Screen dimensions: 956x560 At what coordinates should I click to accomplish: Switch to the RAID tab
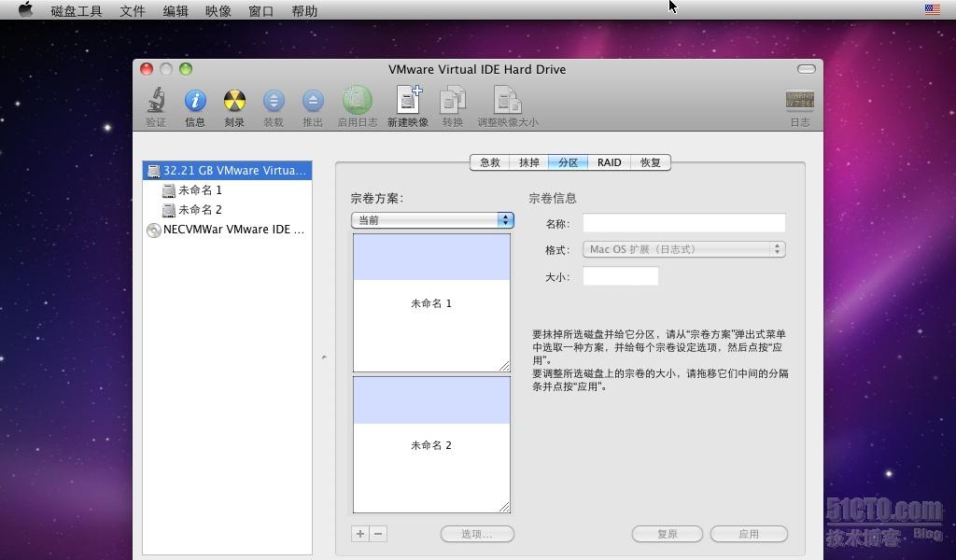pyautogui.click(x=609, y=162)
